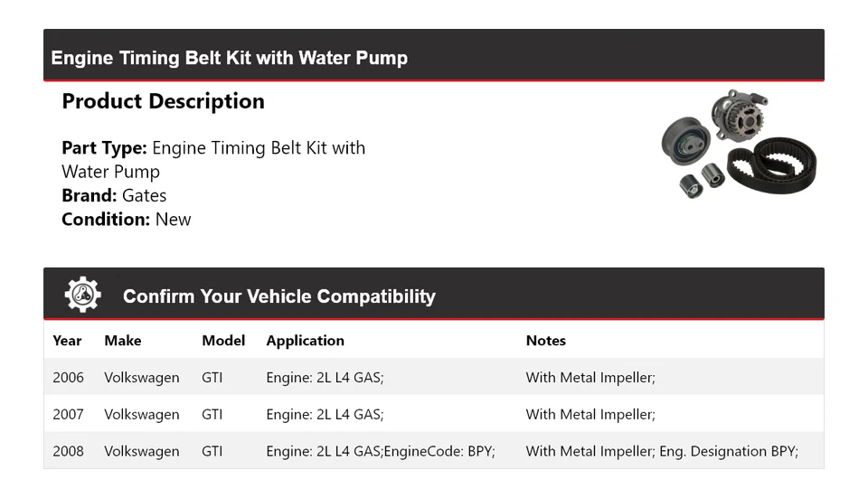Click the Model column header
This screenshot has width=868, height=498.
(223, 341)
